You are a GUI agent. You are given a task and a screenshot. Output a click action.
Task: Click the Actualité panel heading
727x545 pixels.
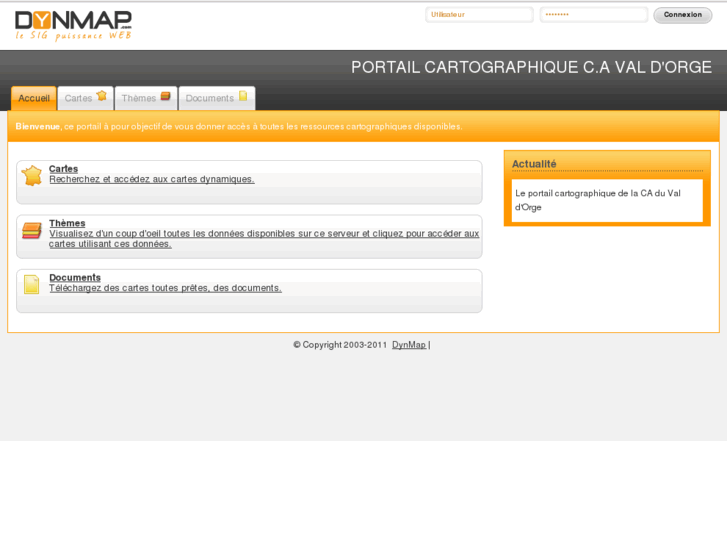click(x=534, y=164)
